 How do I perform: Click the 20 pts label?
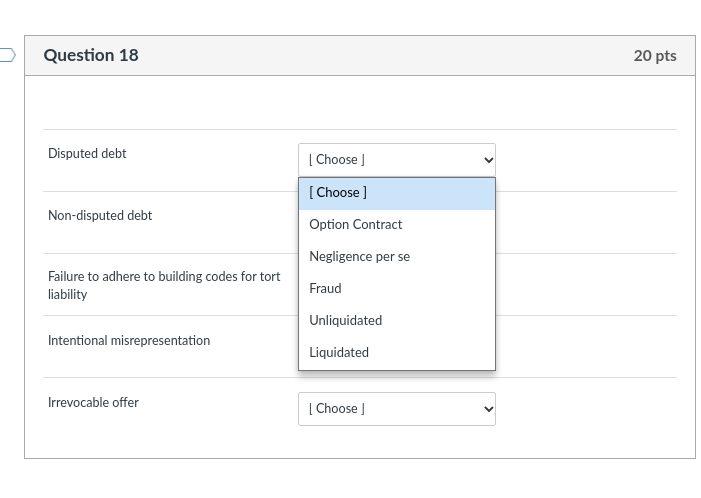(x=654, y=56)
